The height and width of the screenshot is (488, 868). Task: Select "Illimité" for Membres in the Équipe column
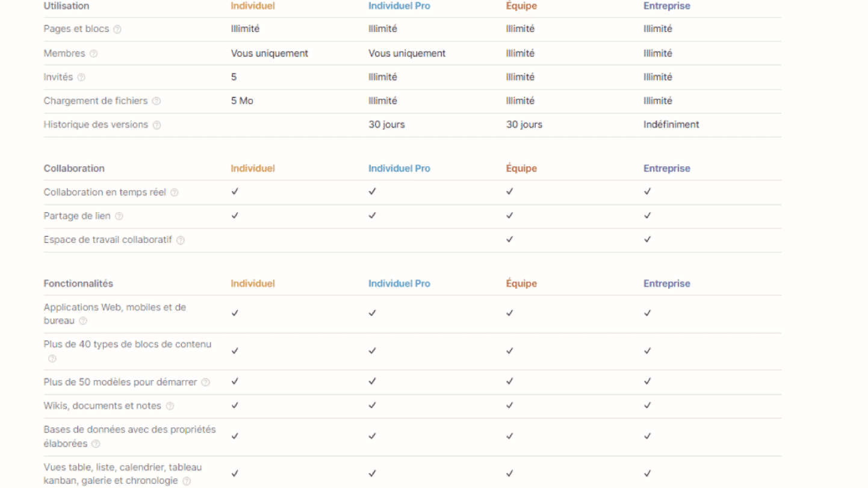click(520, 53)
